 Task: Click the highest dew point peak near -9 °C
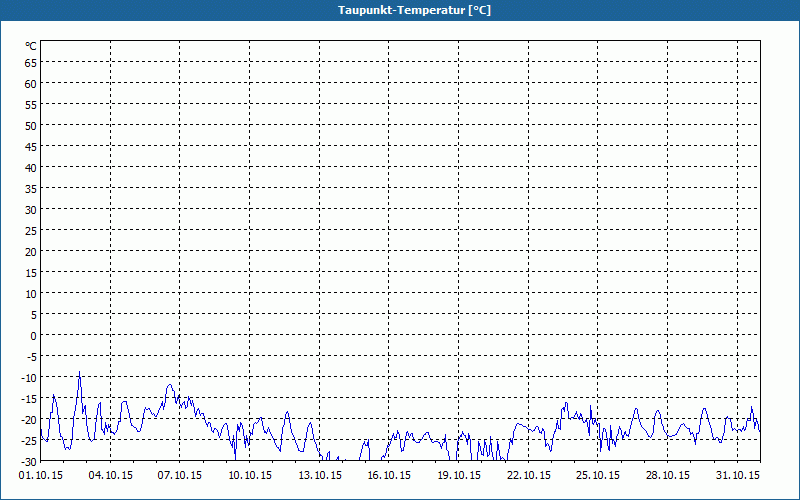pos(80,372)
